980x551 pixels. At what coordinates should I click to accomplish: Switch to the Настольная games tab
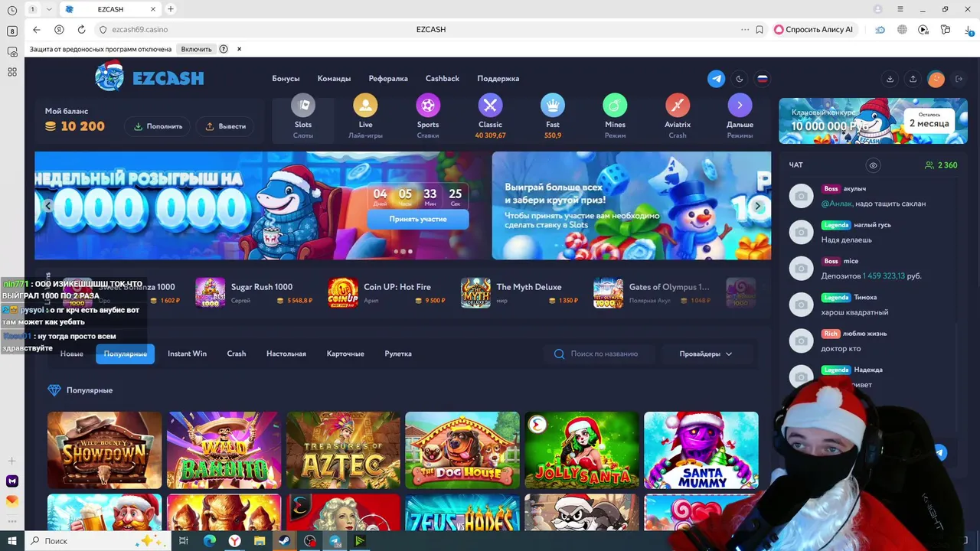[286, 354]
